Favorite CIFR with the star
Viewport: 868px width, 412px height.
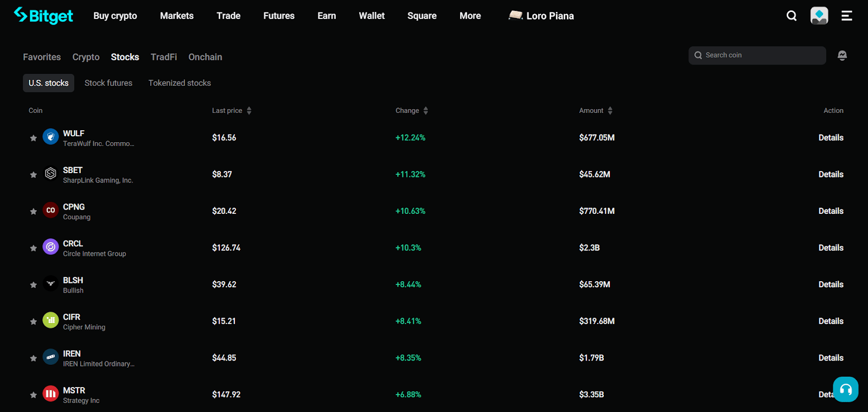coord(33,321)
